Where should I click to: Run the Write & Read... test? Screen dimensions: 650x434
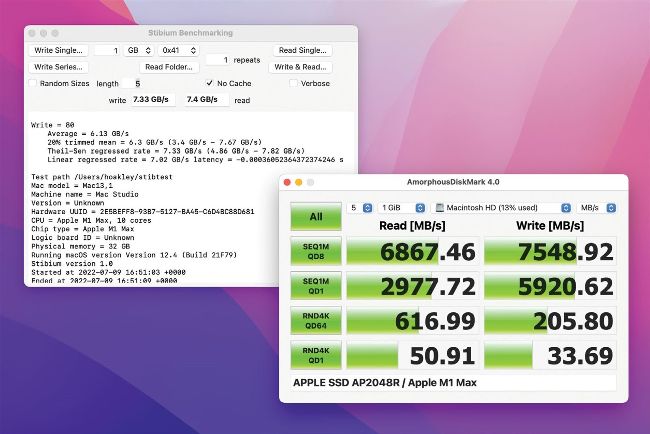pos(301,67)
